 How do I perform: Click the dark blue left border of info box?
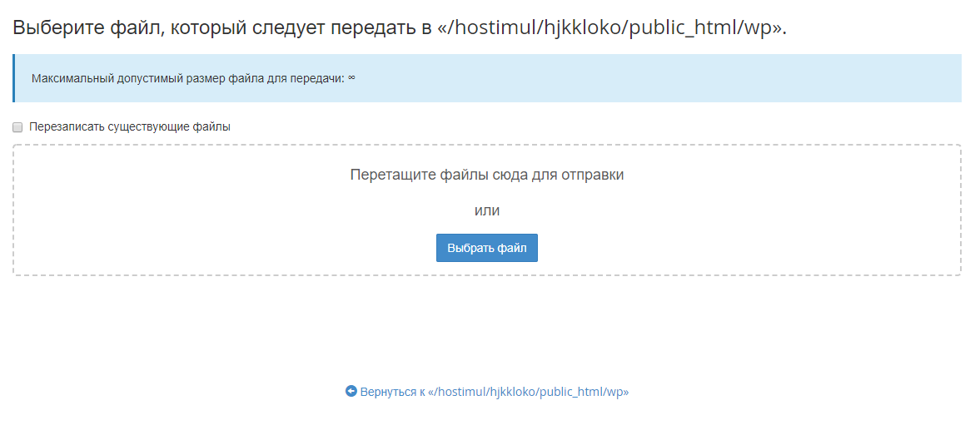click(x=13, y=78)
